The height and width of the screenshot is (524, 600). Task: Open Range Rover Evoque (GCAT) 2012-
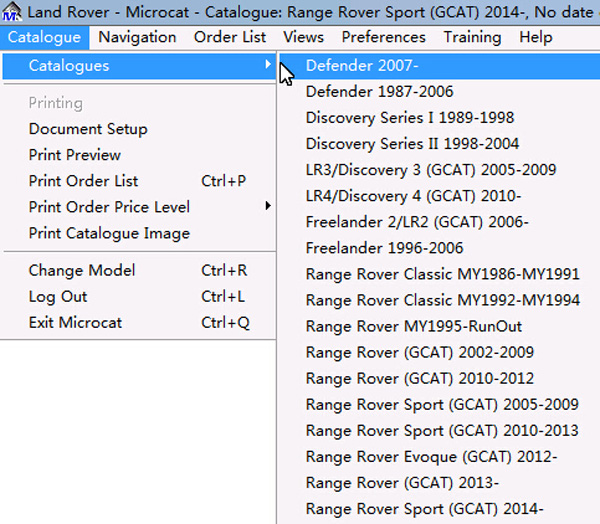pos(440,457)
